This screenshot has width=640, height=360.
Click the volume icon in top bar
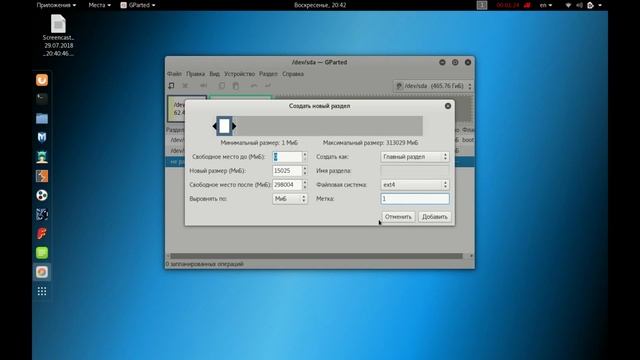[579, 5]
